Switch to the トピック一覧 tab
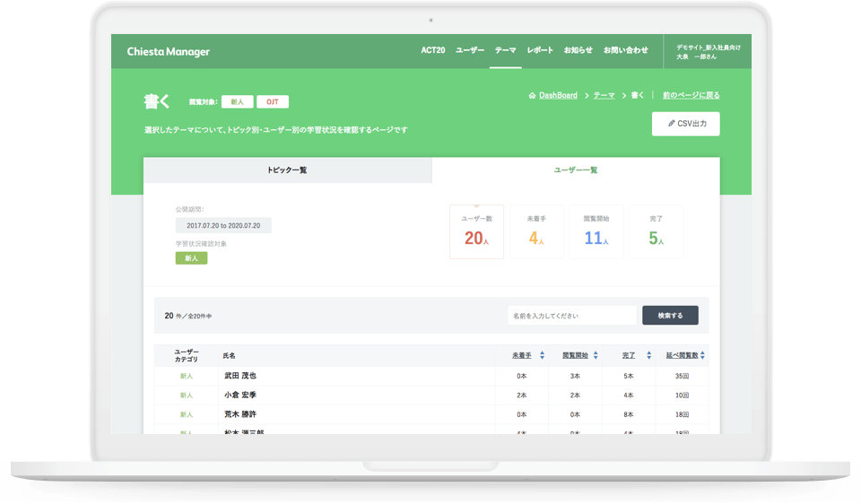 287,170
